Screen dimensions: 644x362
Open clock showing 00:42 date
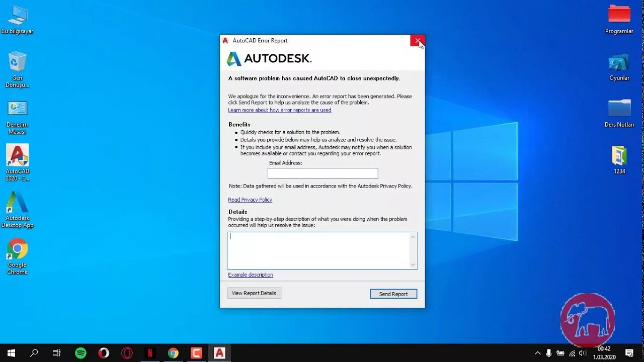pos(604,353)
